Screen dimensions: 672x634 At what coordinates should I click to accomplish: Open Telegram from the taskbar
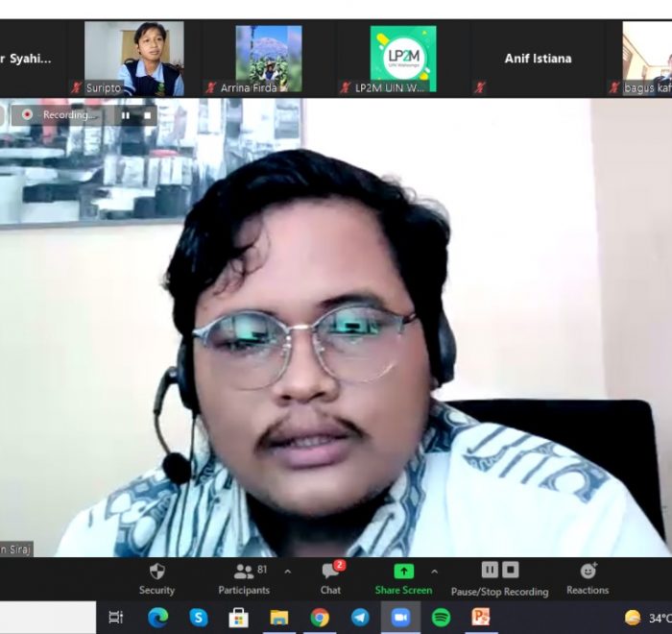[360, 617]
